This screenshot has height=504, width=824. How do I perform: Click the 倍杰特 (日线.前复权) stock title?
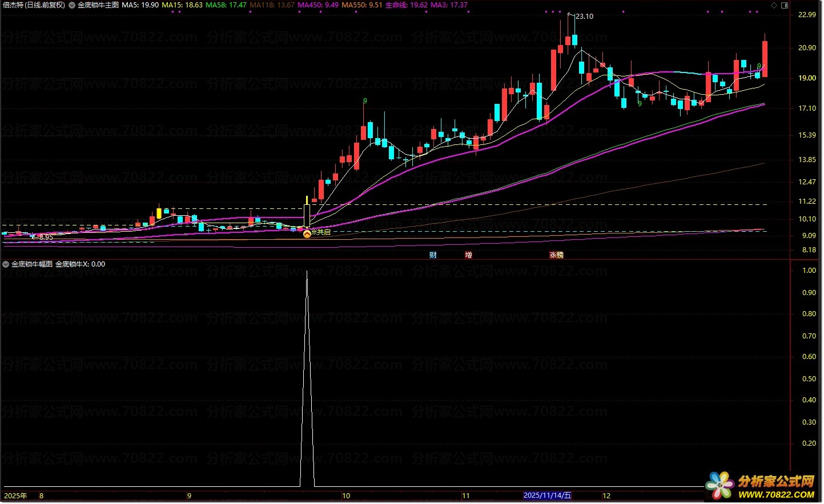point(34,5)
